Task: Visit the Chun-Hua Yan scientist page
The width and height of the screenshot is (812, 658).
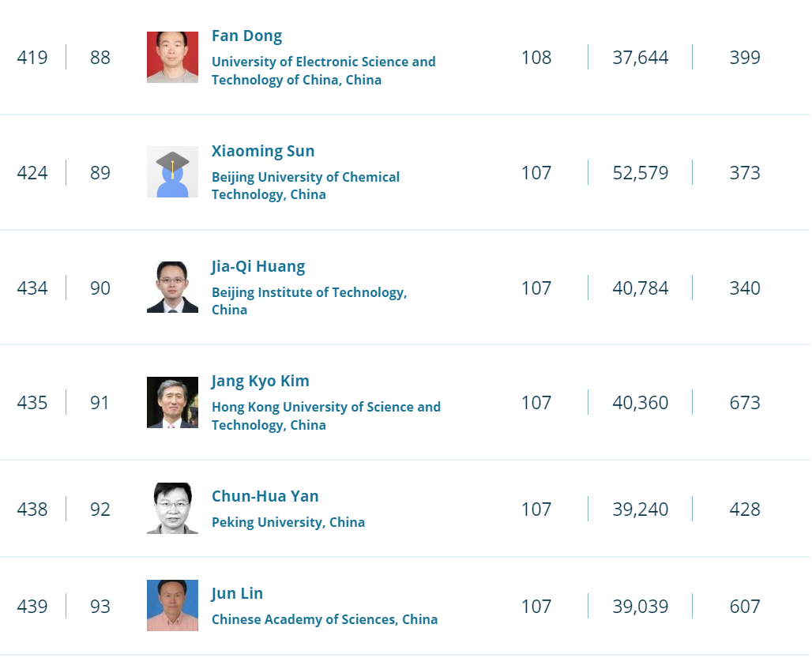Action: (265, 497)
